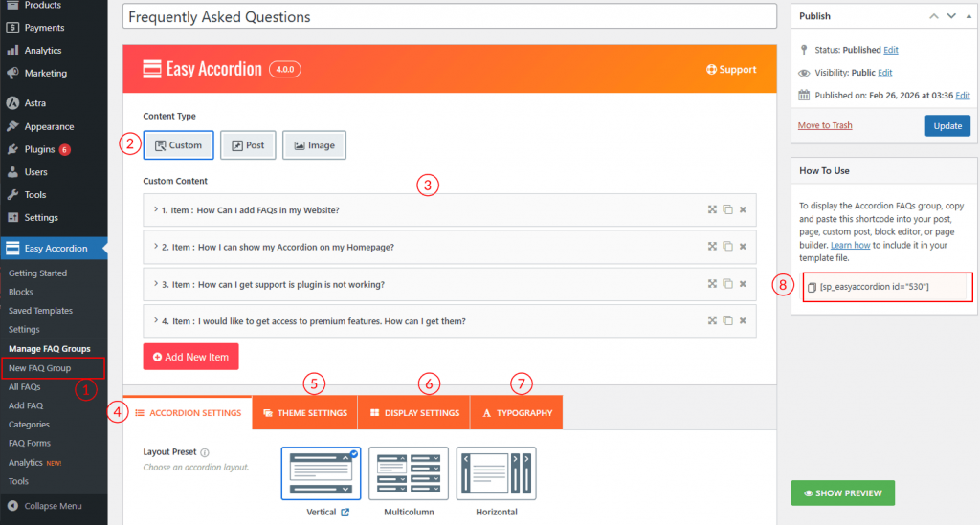The height and width of the screenshot is (525, 980).
Task: Click the Layout Preset help info icon
Action: pyautogui.click(x=205, y=452)
